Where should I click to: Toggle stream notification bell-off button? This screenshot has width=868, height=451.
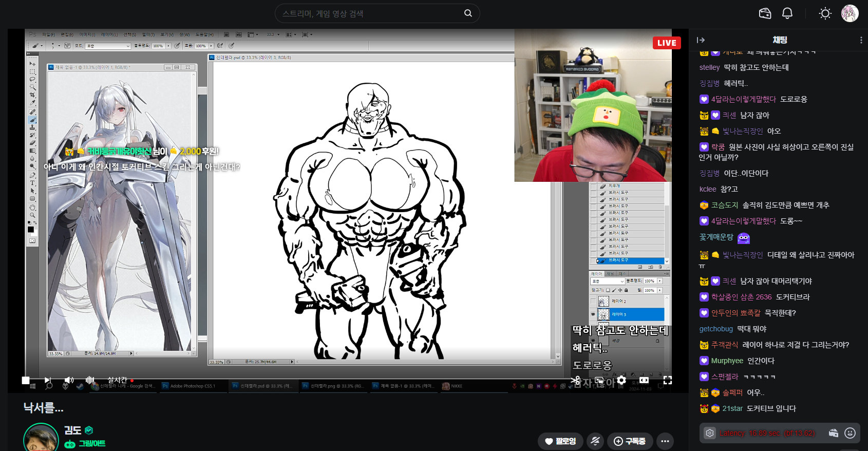595,441
